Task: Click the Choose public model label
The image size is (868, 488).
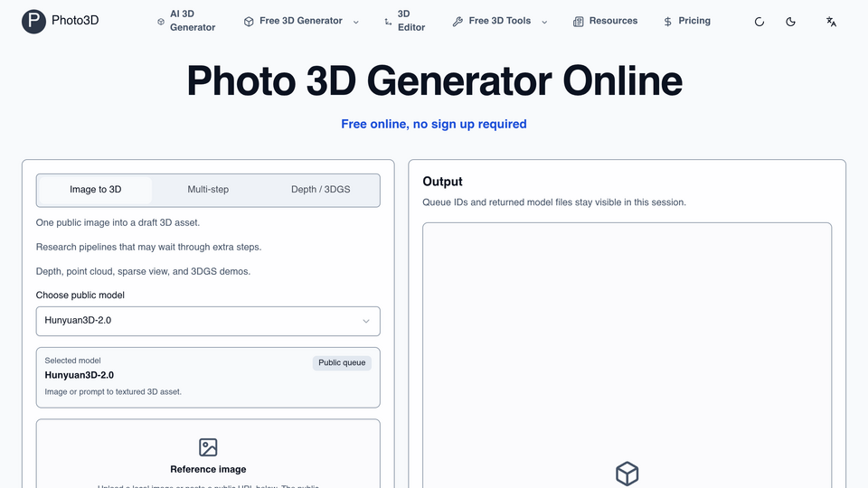Action: pyautogui.click(x=80, y=295)
